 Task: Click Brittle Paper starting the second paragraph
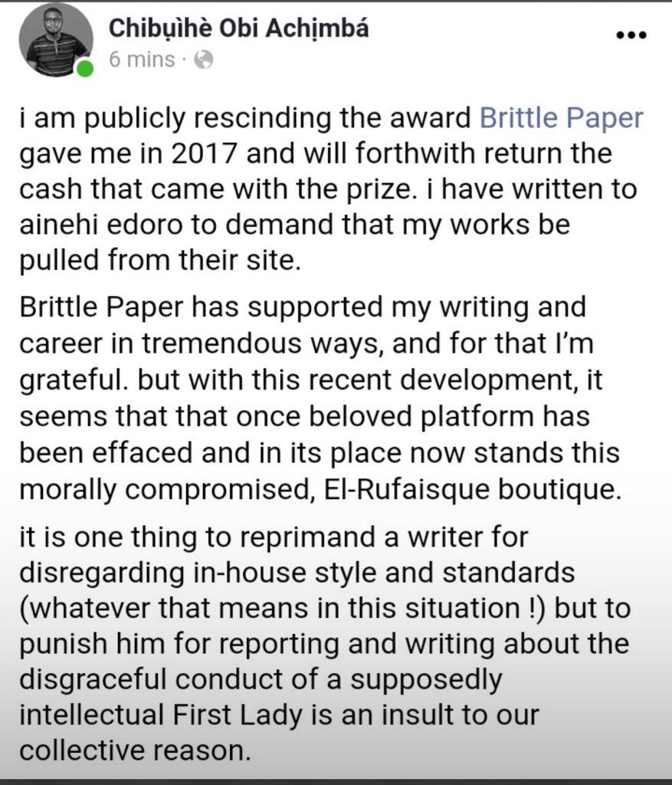[102, 307]
